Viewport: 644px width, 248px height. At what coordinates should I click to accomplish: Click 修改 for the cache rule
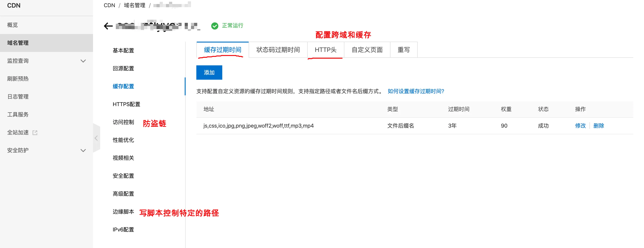(x=580, y=126)
